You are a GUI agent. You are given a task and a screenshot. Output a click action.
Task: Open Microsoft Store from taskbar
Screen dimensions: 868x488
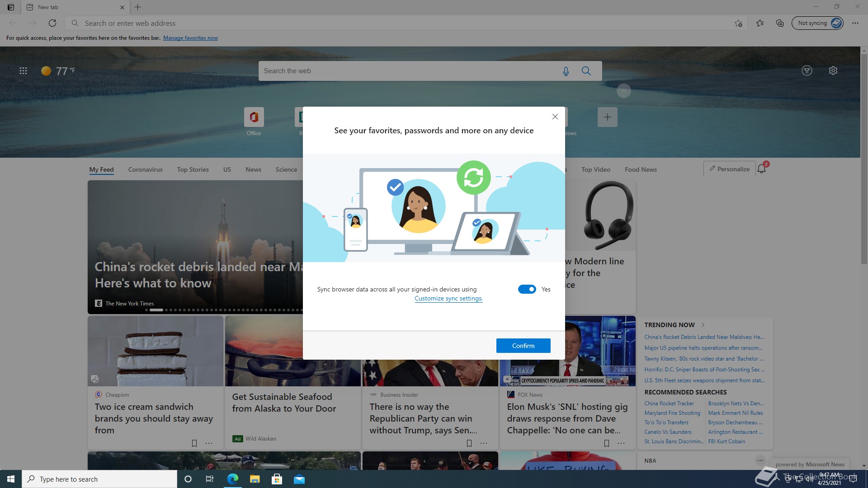click(277, 479)
